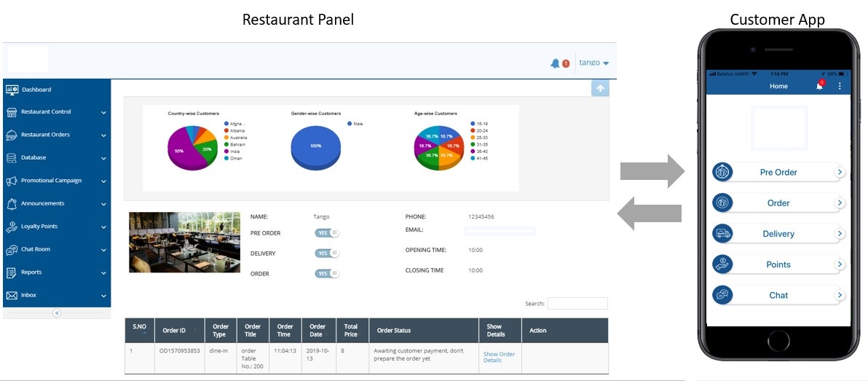Open the tango user dropdown
This screenshot has height=381, width=868.
click(593, 63)
